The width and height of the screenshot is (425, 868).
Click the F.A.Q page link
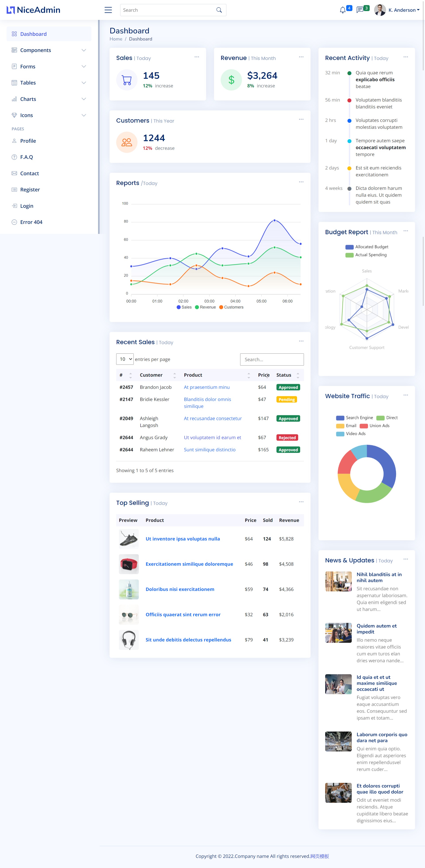coord(27,157)
